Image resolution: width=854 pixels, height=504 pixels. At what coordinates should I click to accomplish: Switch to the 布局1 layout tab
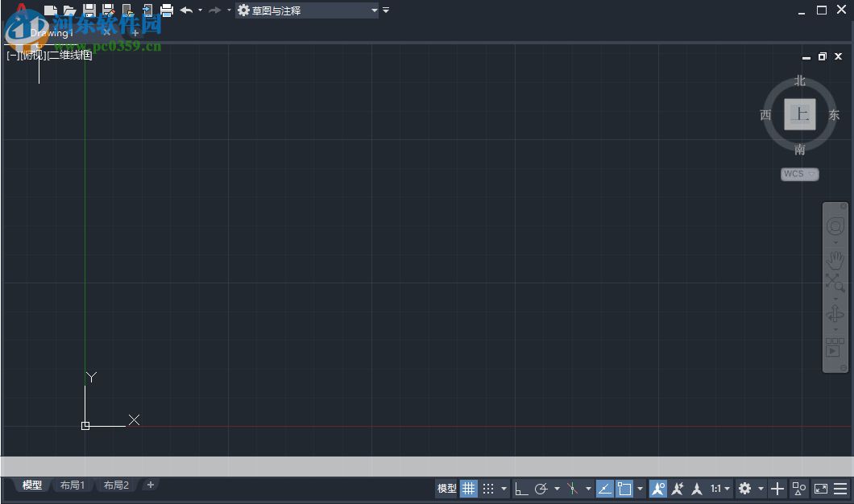click(x=72, y=485)
